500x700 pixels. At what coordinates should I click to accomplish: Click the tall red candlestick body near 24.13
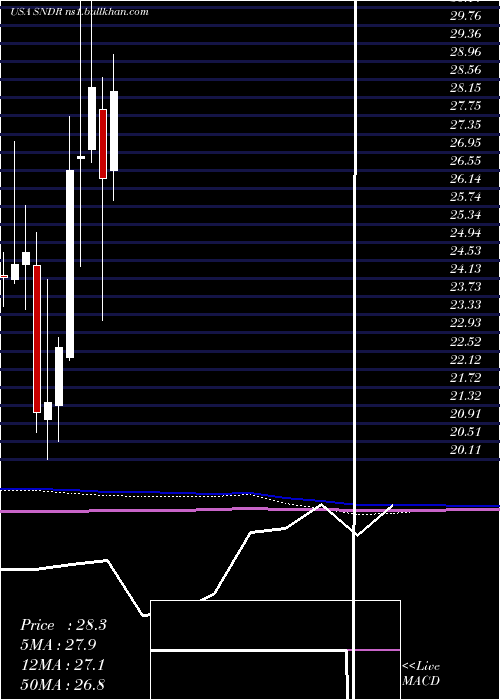[x=37, y=339]
